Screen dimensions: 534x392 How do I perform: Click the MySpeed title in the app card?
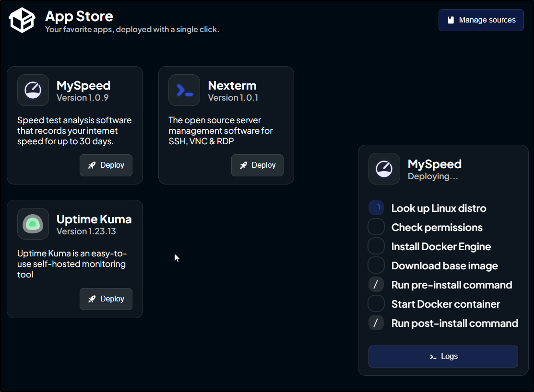point(83,85)
